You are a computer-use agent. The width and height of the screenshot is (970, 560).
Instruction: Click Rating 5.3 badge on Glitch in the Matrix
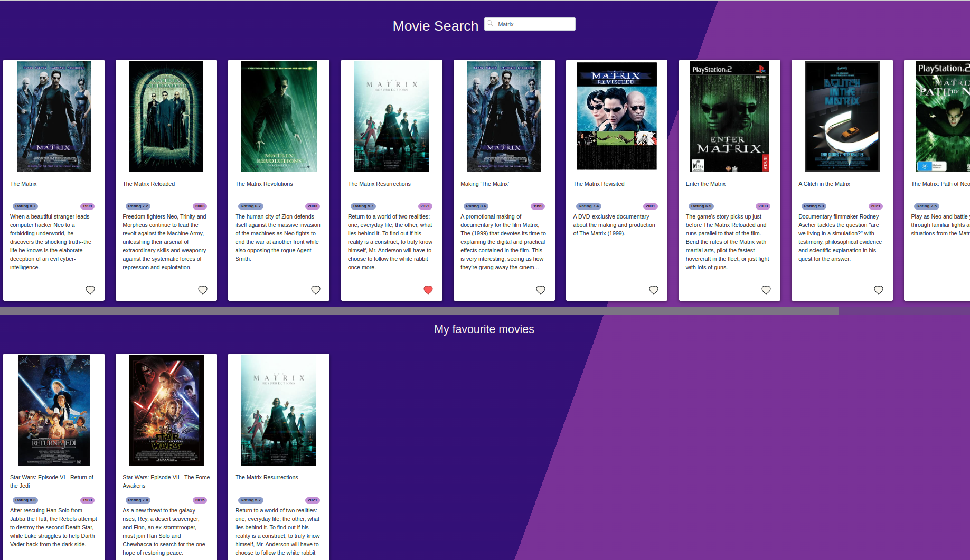[814, 206]
